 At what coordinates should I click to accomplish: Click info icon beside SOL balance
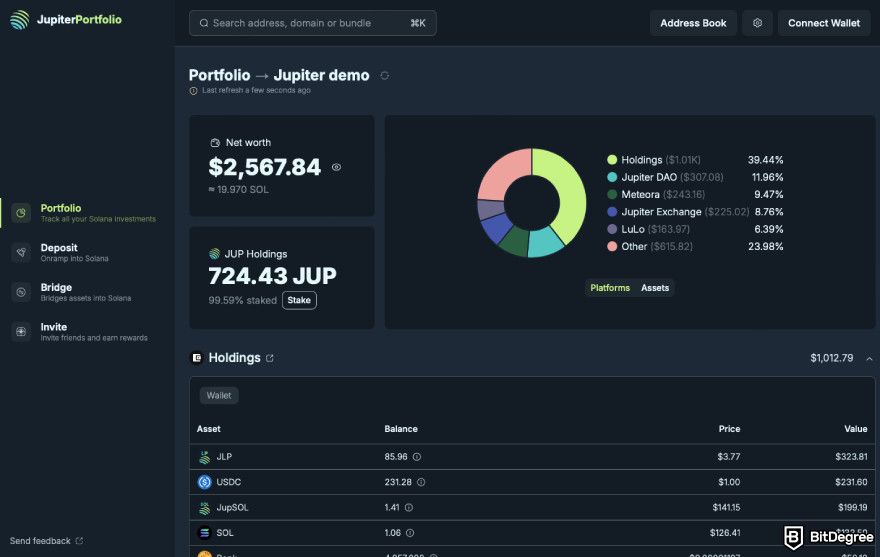[410, 533]
